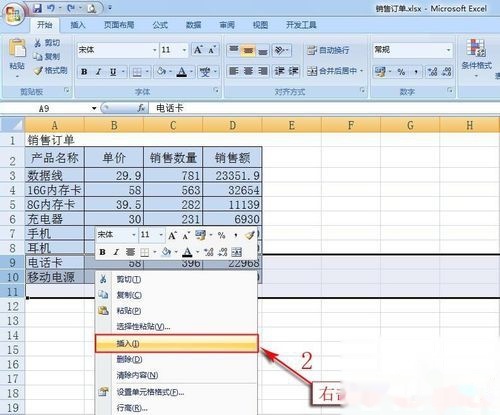
Task: Expand the 字体 group dialog launcher
Action: (x=216, y=90)
